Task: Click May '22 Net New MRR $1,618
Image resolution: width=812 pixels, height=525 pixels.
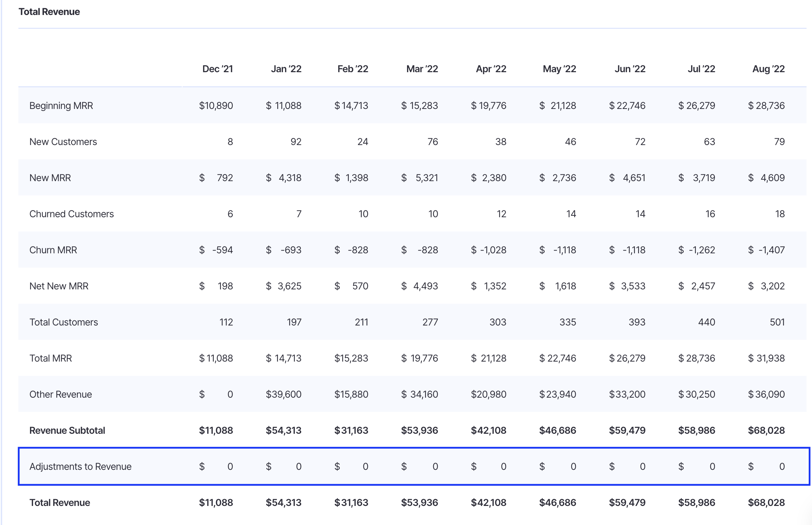Action: coord(558,286)
